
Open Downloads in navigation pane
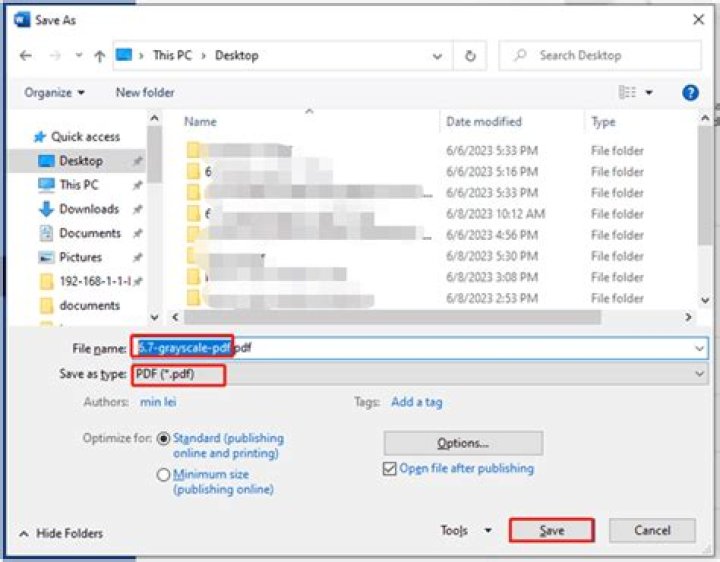(79, 209)
